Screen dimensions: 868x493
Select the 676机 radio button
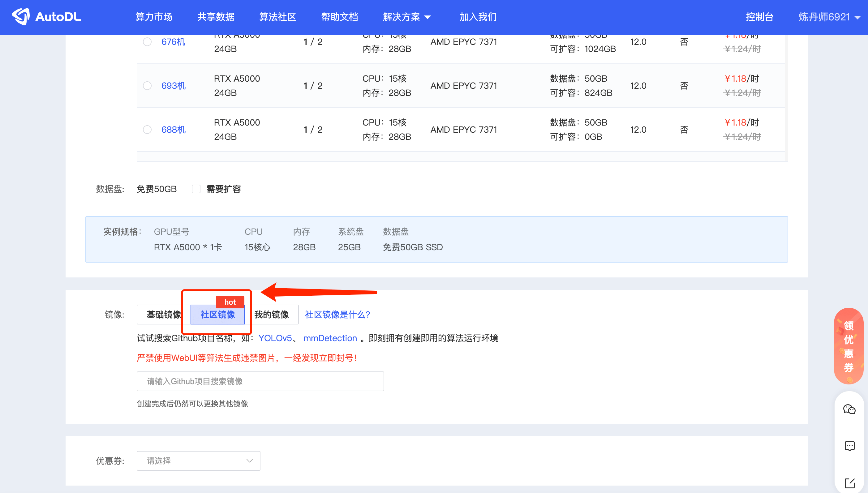[147, 42]
